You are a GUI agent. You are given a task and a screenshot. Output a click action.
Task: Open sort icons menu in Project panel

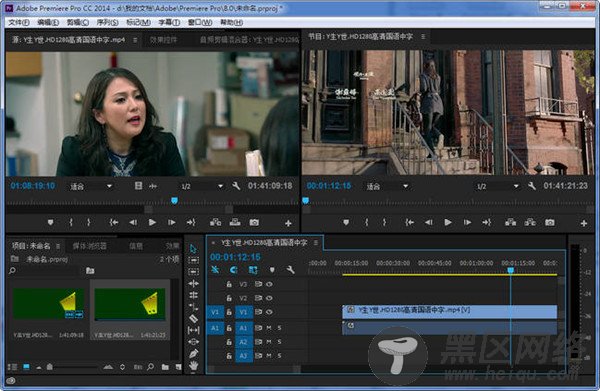(x=122, y=367)
